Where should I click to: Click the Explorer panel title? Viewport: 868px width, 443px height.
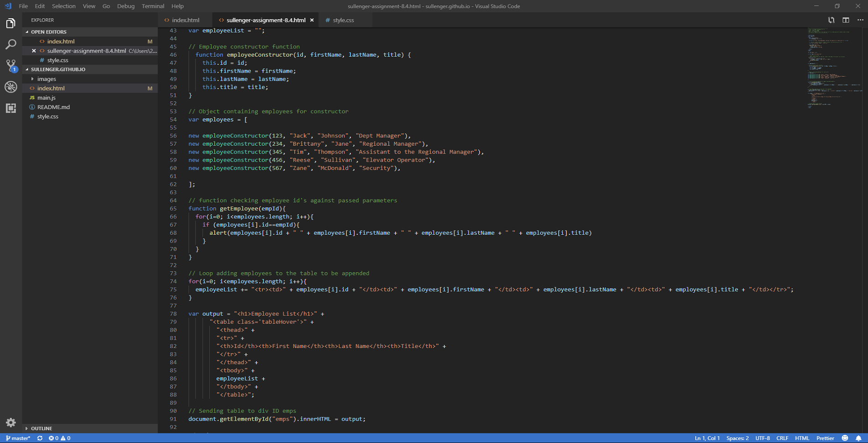tap(42, 20)
